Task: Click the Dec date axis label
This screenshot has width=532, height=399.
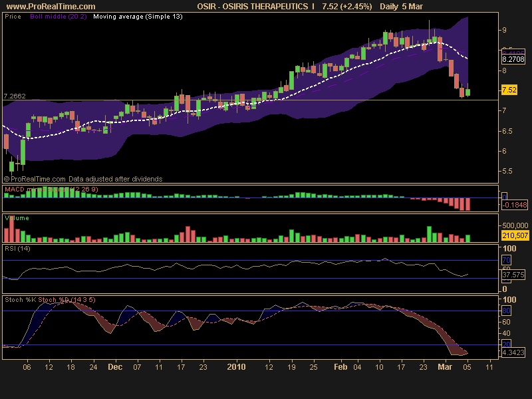Action: pyautogui.click(x=115, y=367)
